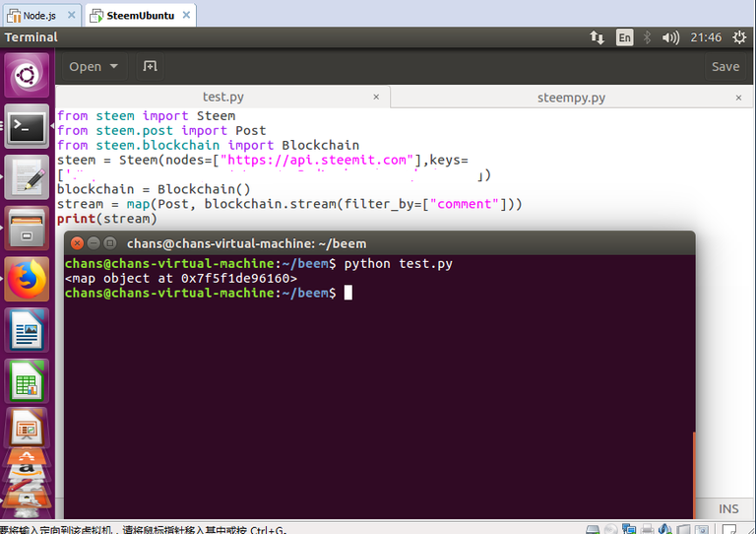The height and width of the screenshot is (534, 756).
Task: Open the Files manager dock icon
Action: pos(27,229)
